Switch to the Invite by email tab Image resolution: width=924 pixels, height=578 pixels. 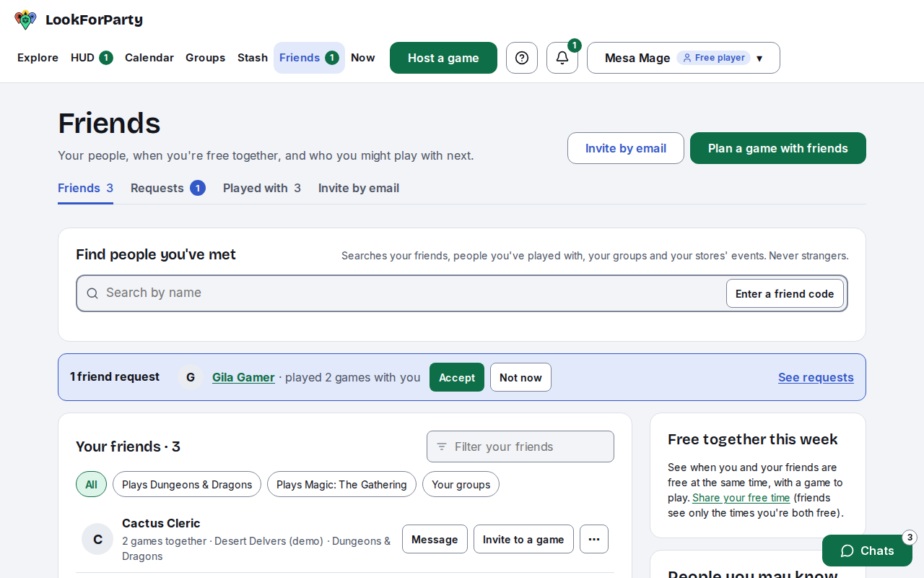coord(359,189)
